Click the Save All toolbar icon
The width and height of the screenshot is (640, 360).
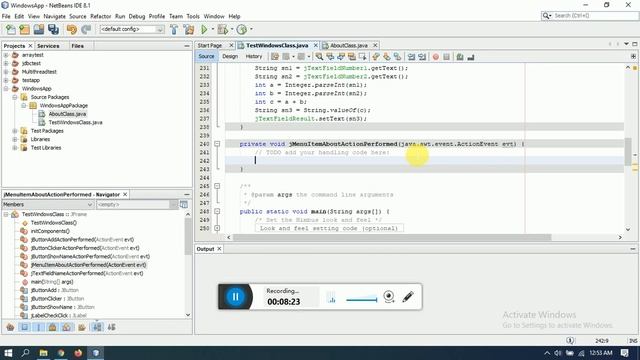[53, 29]
